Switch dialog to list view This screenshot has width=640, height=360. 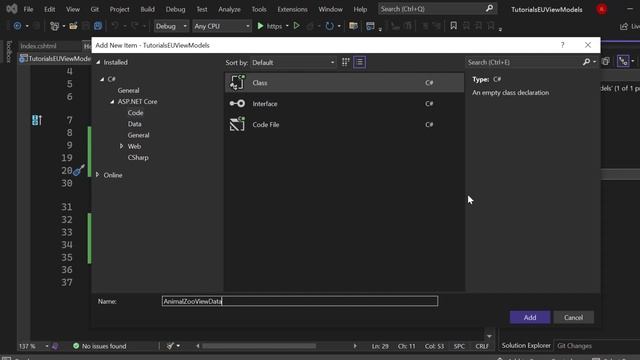coord(360,62)
